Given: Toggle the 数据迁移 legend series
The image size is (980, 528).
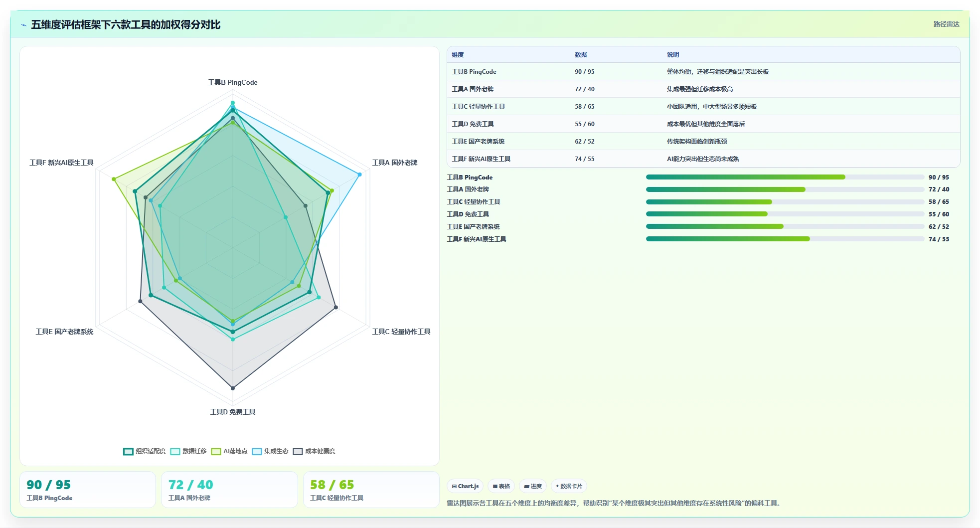Looking at the screenshot, I should click(188, 451).
